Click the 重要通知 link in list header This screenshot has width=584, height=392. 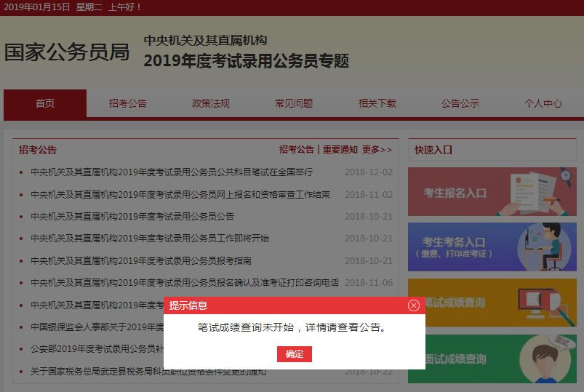(340, 150)
